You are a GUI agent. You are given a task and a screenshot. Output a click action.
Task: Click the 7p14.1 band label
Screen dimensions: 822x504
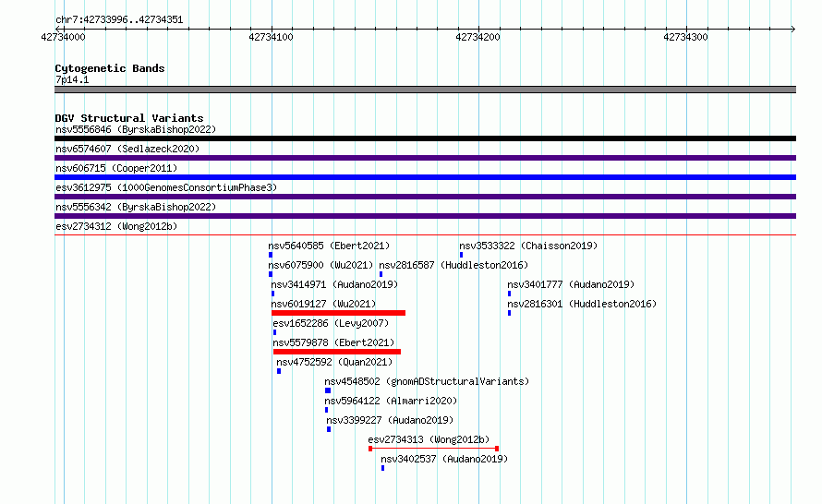tap(72, 79)
